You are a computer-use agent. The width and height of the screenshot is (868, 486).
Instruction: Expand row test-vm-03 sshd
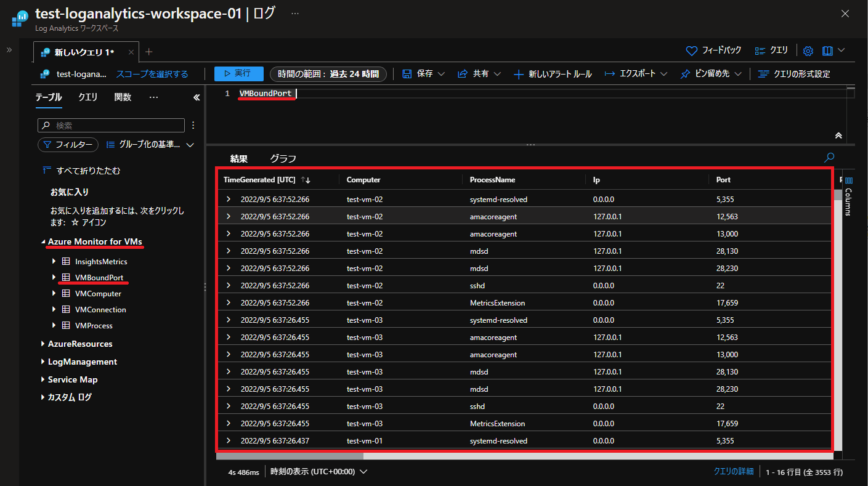click(x=229, y=407)
